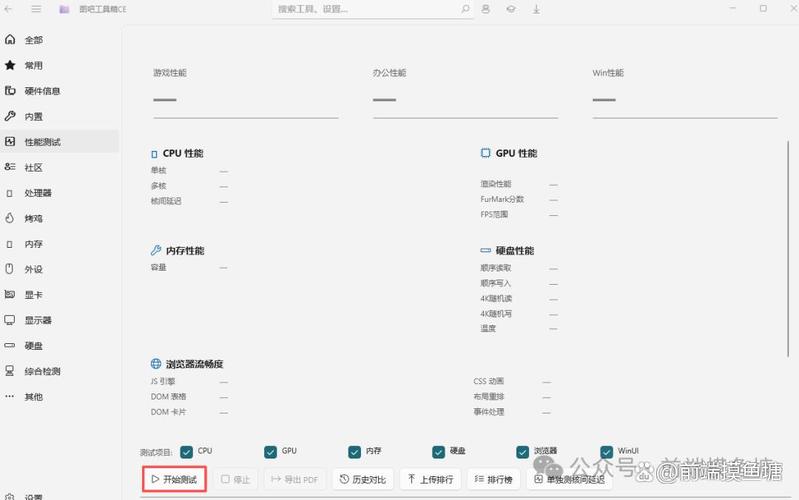
Task: Click the 内存性能 wrench icon
Action: click(156, 250)
